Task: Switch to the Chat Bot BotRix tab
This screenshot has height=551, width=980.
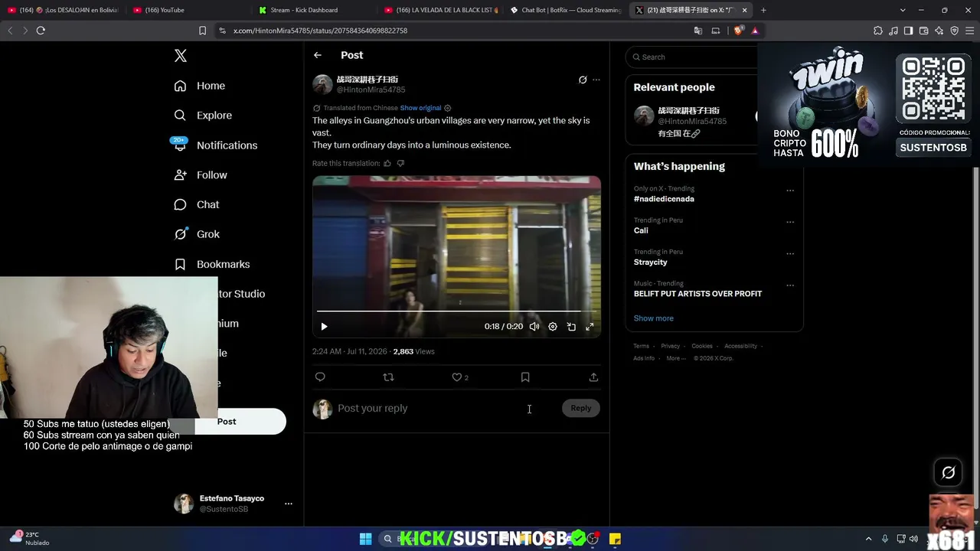Action: [x=565, y=10]
